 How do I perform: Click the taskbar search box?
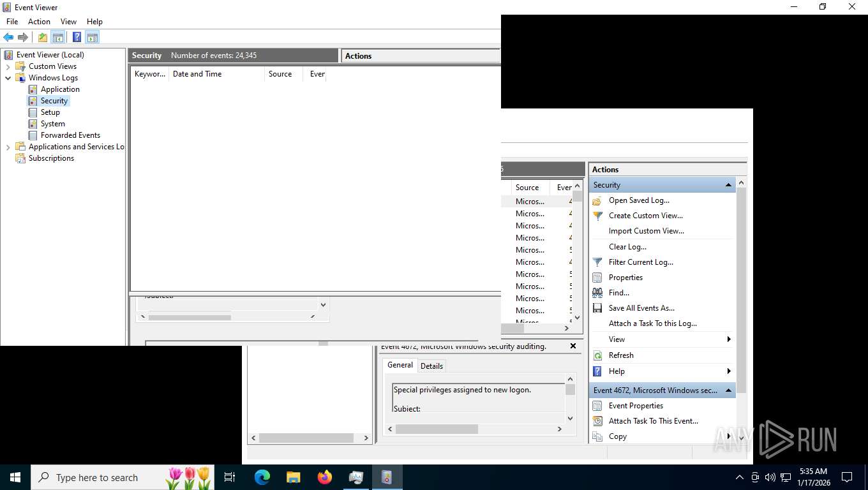tap(121, 477)
